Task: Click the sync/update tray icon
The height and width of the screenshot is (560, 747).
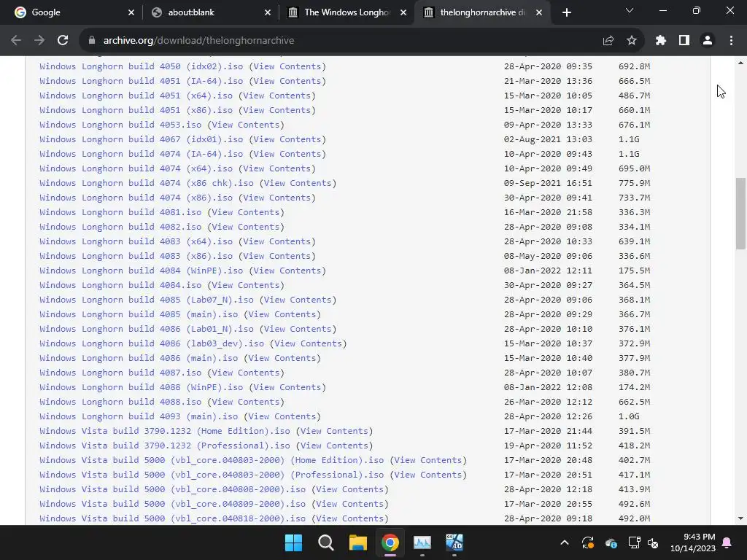Action: tap(588, 542)
